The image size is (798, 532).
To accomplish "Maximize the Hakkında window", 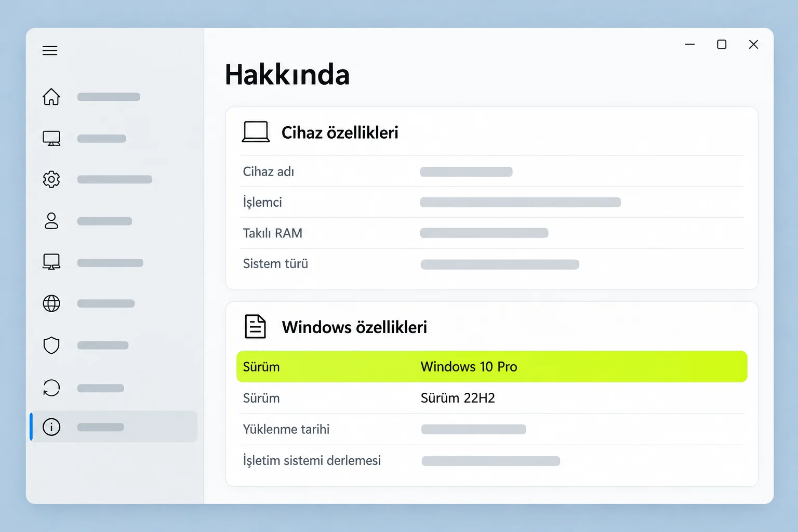I will pyautogui.click(x=722, y=45).
